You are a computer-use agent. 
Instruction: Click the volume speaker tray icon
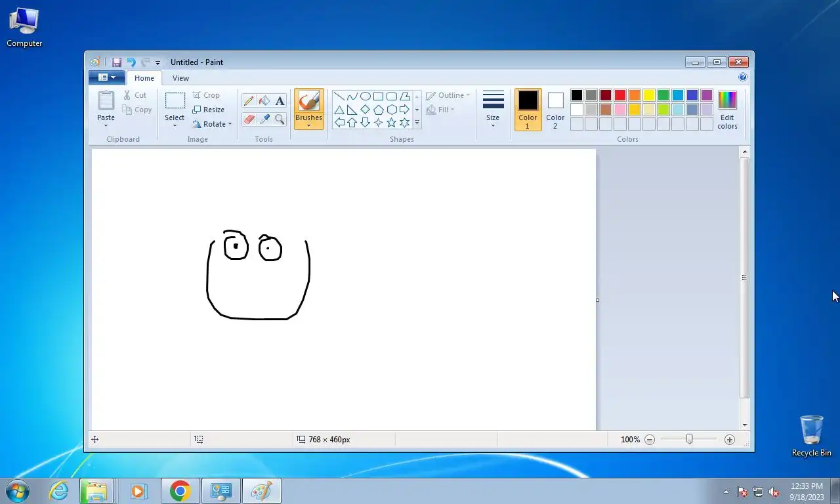click(x=774, y=492)
